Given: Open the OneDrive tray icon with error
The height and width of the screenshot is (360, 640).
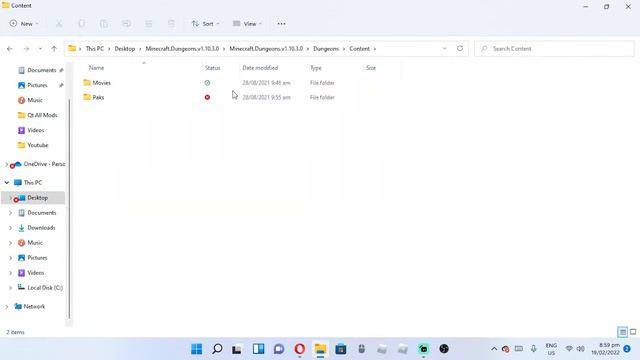Looking at the screenshot, I should coord(506,349).
